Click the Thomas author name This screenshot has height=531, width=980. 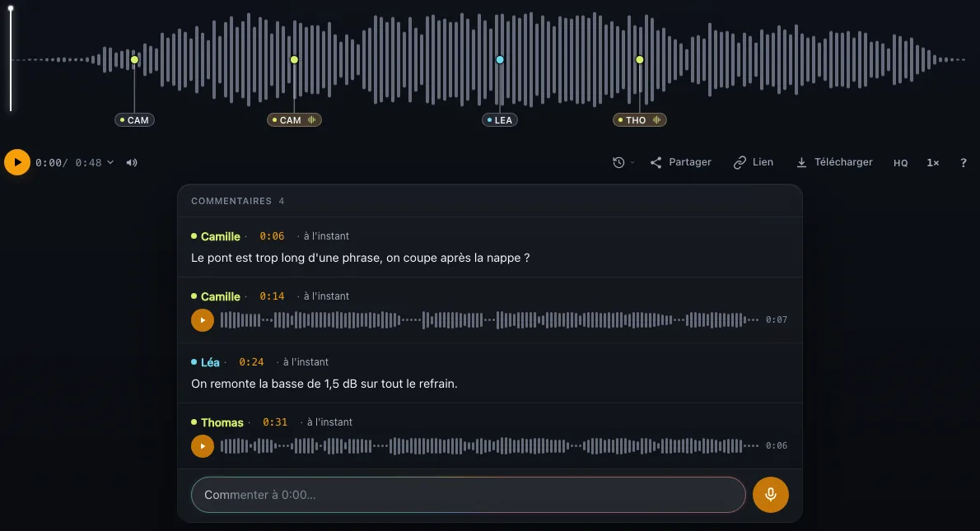tap(222, 422)
